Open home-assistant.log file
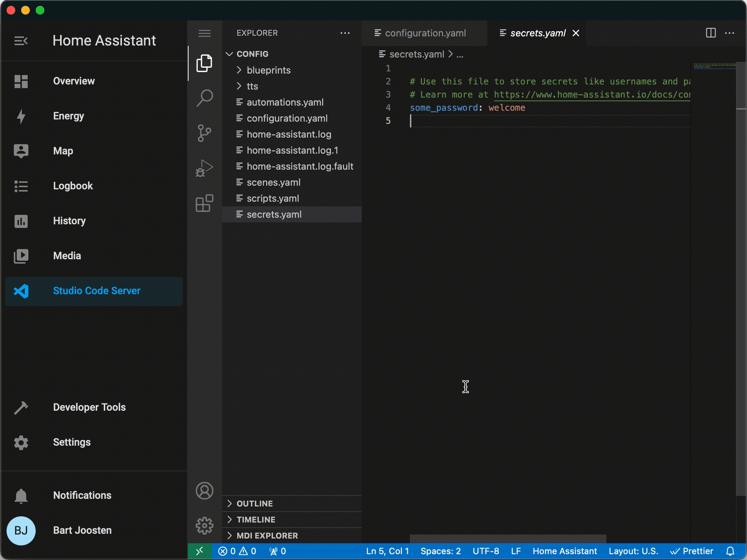The width and height of the screenshot is (747, 560). click(292, 134)
